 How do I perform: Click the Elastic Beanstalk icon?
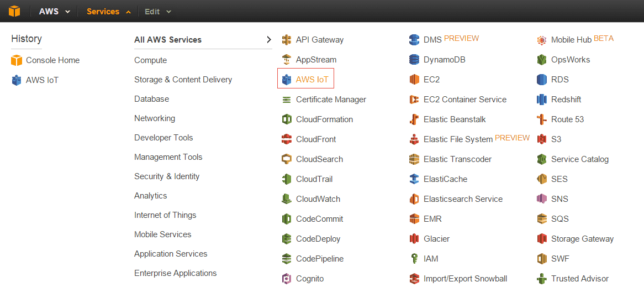tap(414, 119)
